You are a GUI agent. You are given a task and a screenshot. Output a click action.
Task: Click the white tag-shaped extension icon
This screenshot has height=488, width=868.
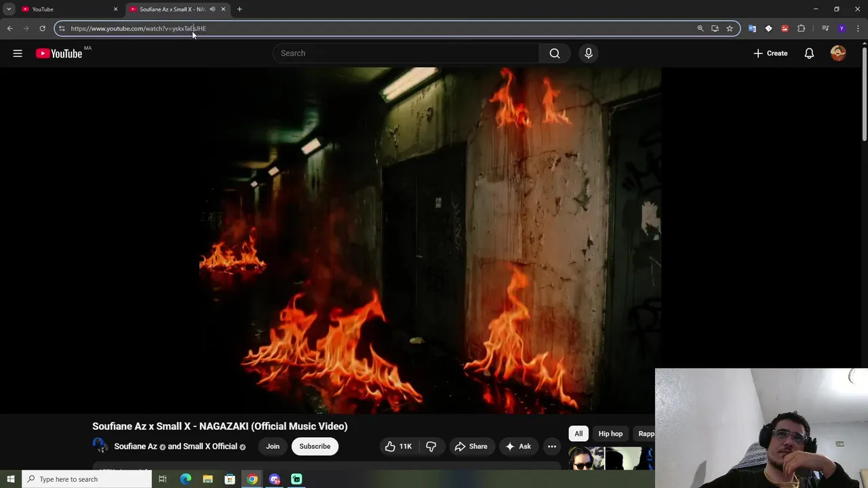768,28
